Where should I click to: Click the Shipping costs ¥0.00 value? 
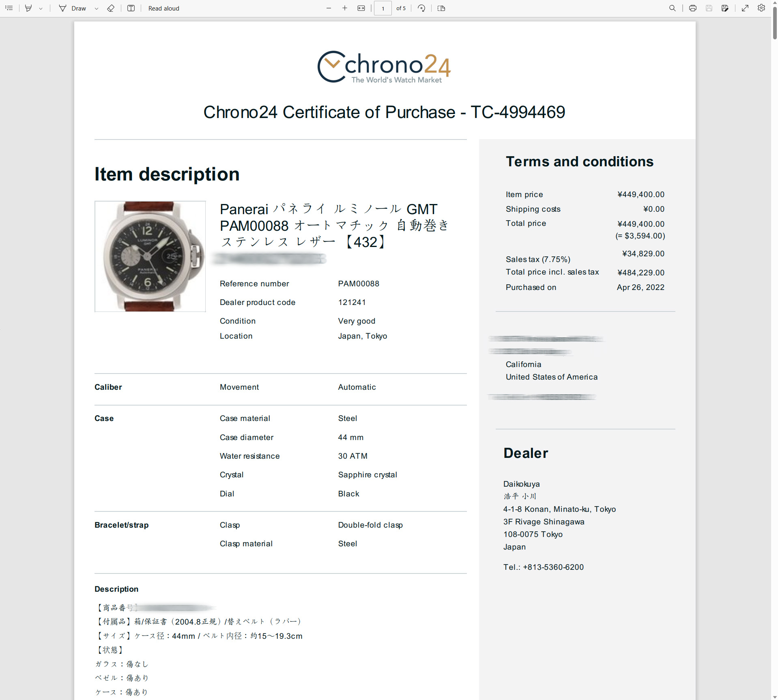coord(654,209)
